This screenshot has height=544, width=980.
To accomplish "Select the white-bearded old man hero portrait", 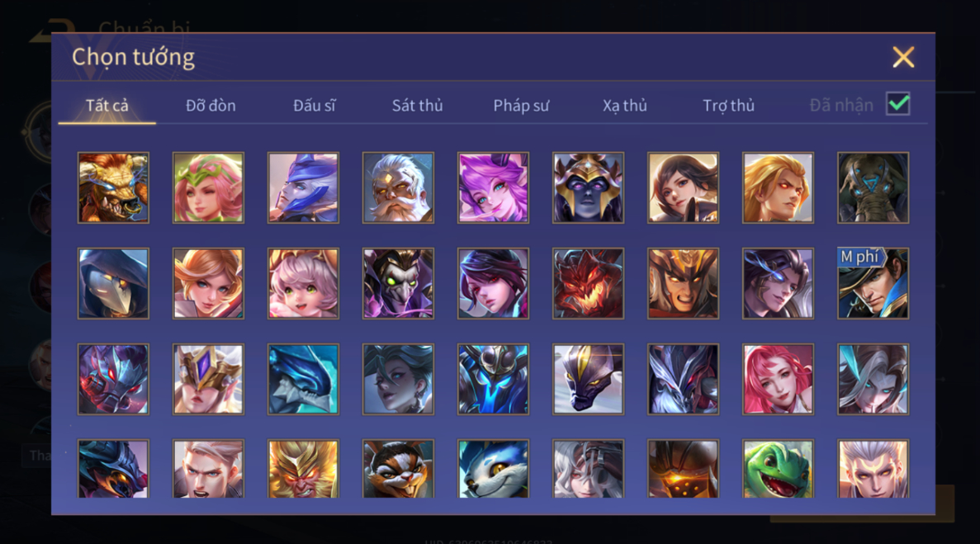I will [398, 188].
